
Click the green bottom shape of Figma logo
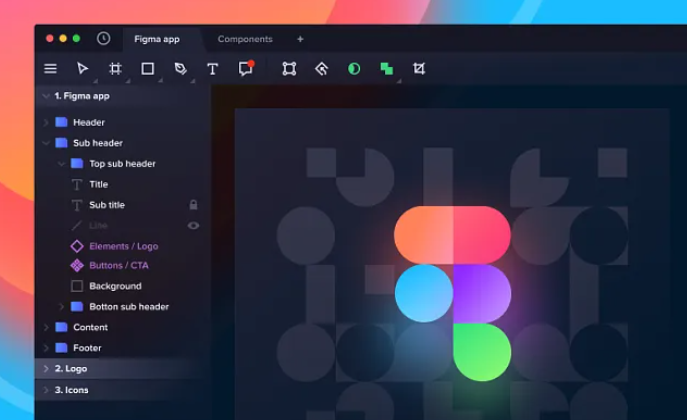(x=482, y=352)
